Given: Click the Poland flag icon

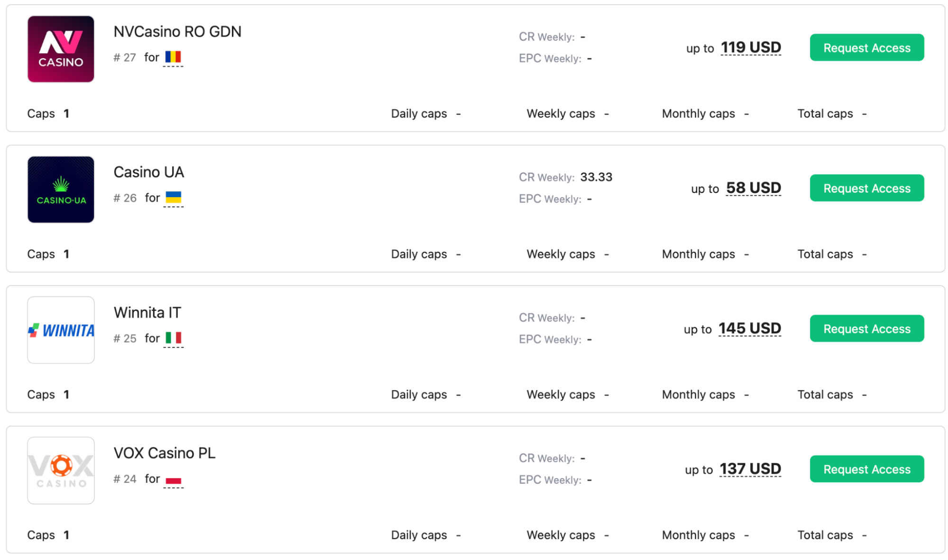Looking at the screenshot, I should point(173,480).
